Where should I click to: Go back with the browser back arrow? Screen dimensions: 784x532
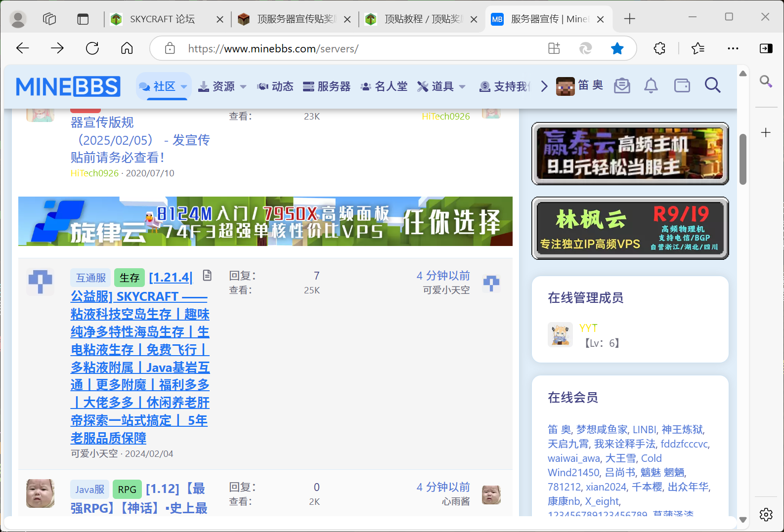[23, 48]
